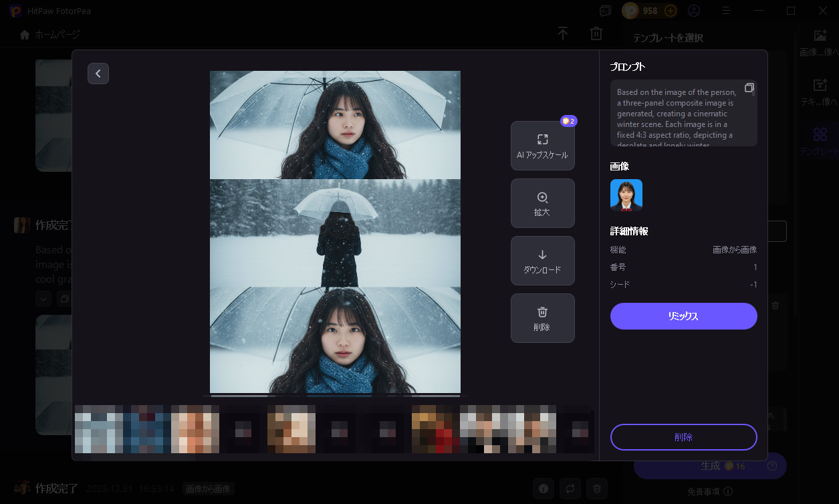Click the ダウンロード download button
The width and height of the screenshot is (839, 504).
(542, 261)
